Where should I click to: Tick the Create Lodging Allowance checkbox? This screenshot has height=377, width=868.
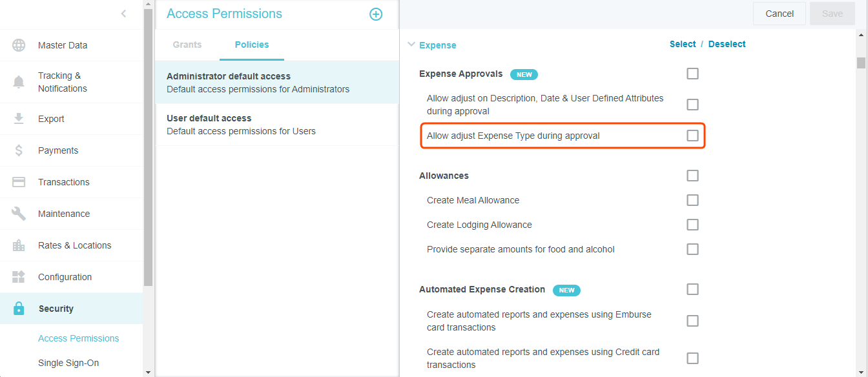(x=692, y=225)
